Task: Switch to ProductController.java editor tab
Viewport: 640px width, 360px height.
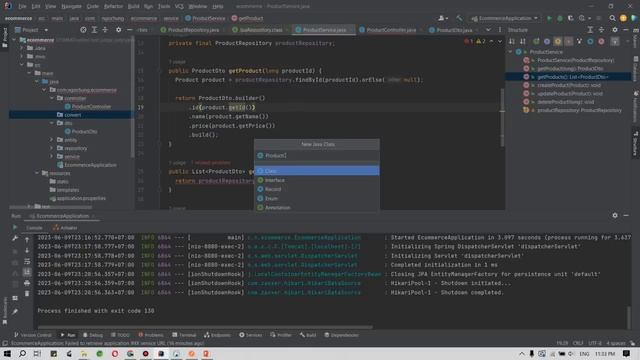Action: [388, 30]
